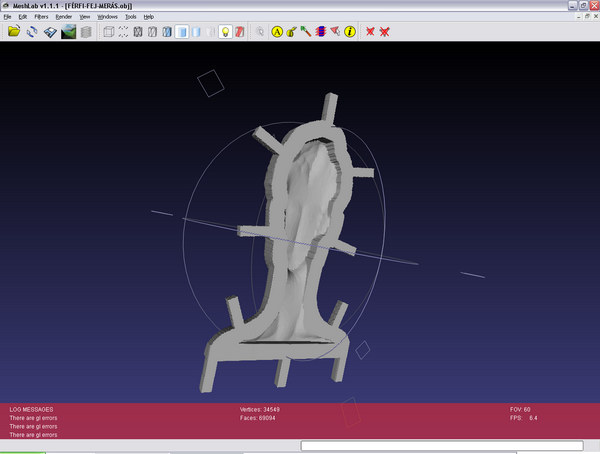600x454 pixels.
Task: Click the rightmost red X delete icon
Action: pyautogui.click(x=385, y=32)
